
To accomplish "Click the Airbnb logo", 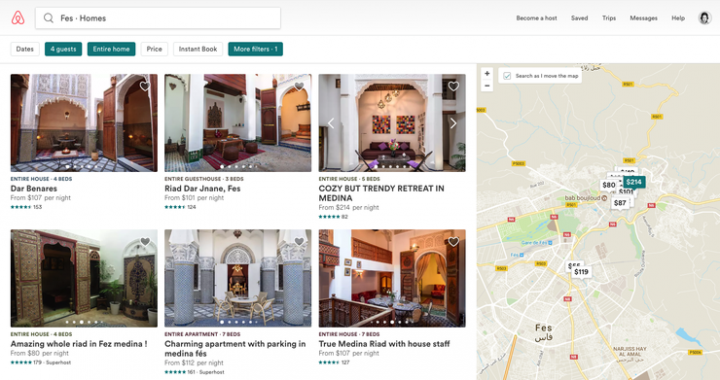I will 18,18.
